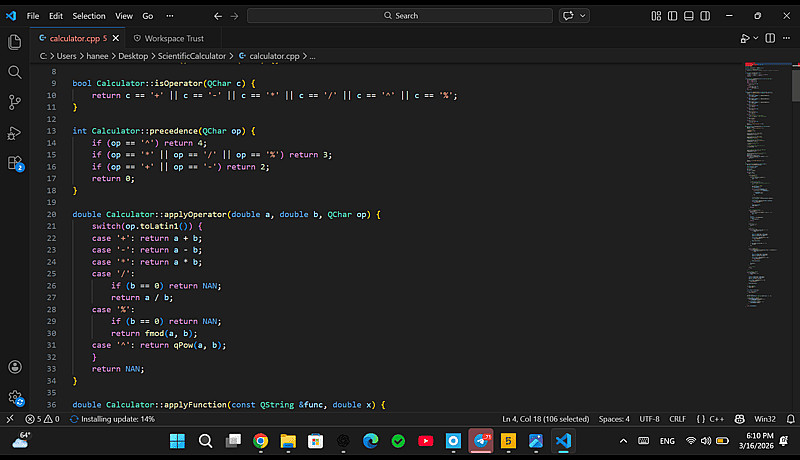
Task: Toggle the primary side bar layout button
Action: (x=672, y=16)
